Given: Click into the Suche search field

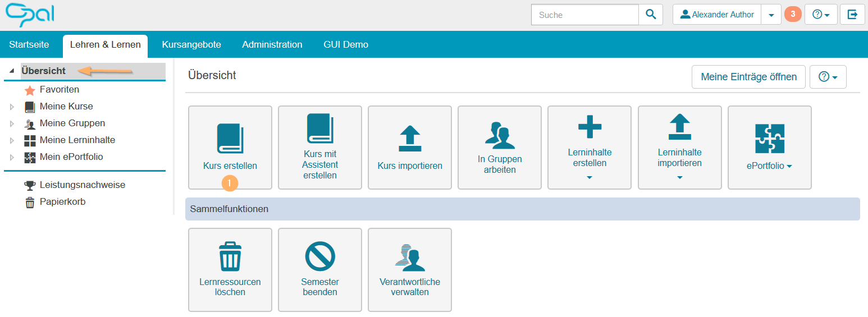Looking at the screenshot, I should click(584, 15).
